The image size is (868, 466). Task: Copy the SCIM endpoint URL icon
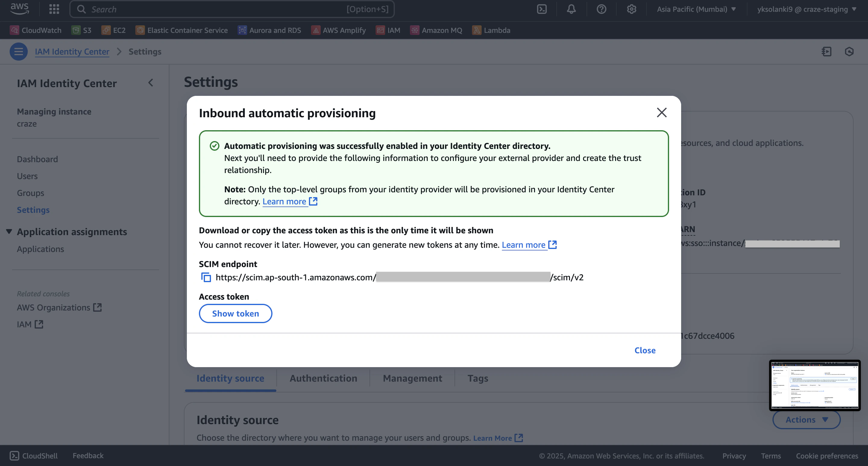[x=206, y=277]
